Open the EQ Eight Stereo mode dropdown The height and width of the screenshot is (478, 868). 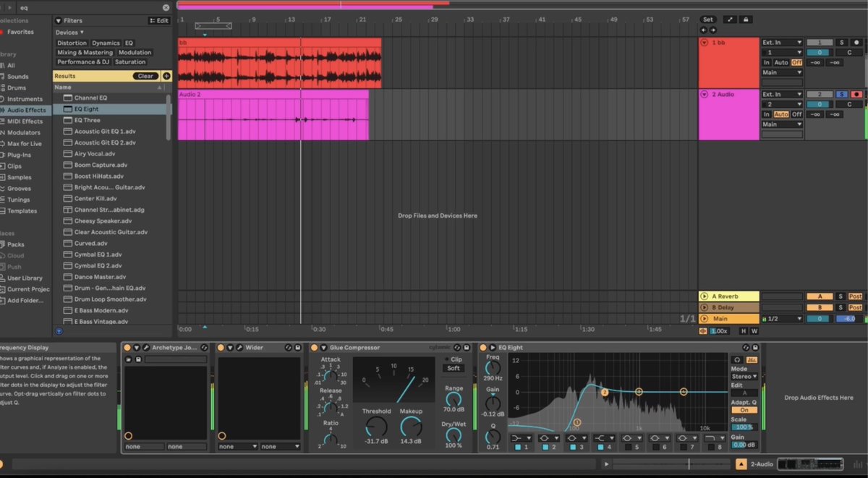744,376
